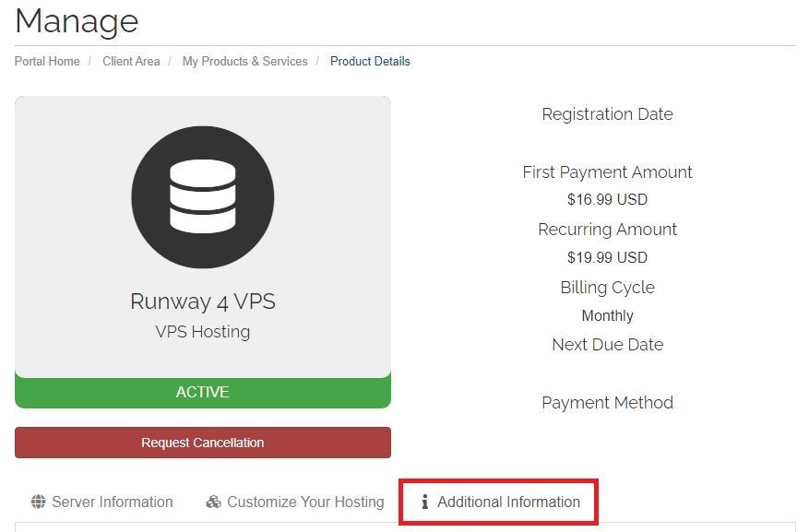Click the Product Details breadcrumb
Screen dimensions: 809x532
(x=370, y=62)
